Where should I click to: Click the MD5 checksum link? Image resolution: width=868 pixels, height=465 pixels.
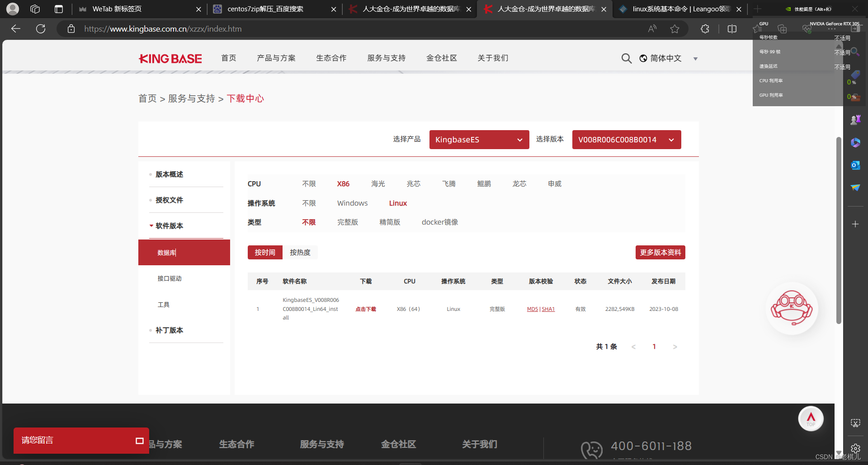[532, 309]
